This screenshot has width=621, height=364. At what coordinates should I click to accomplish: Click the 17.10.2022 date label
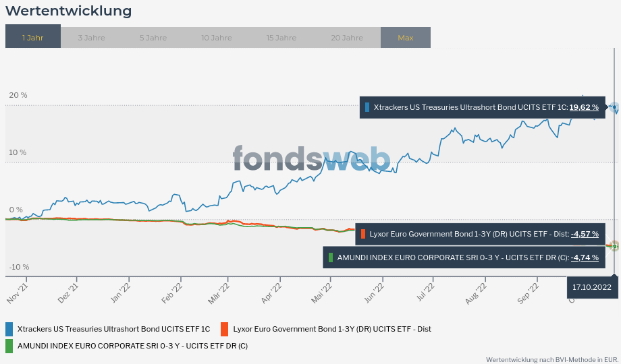click(592, 287)
